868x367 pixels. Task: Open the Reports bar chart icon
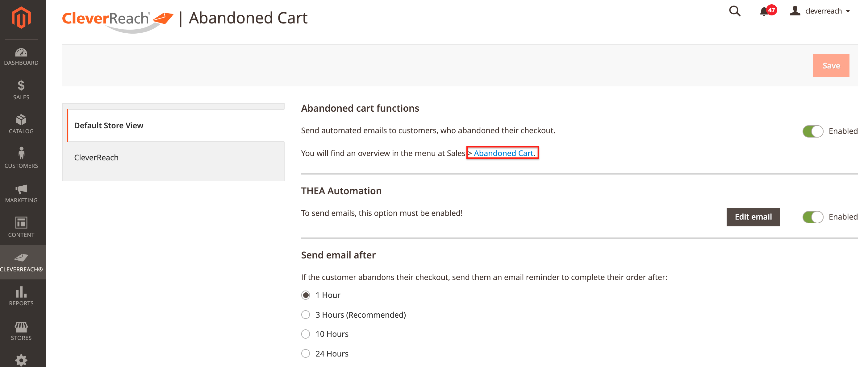[21, 296]
